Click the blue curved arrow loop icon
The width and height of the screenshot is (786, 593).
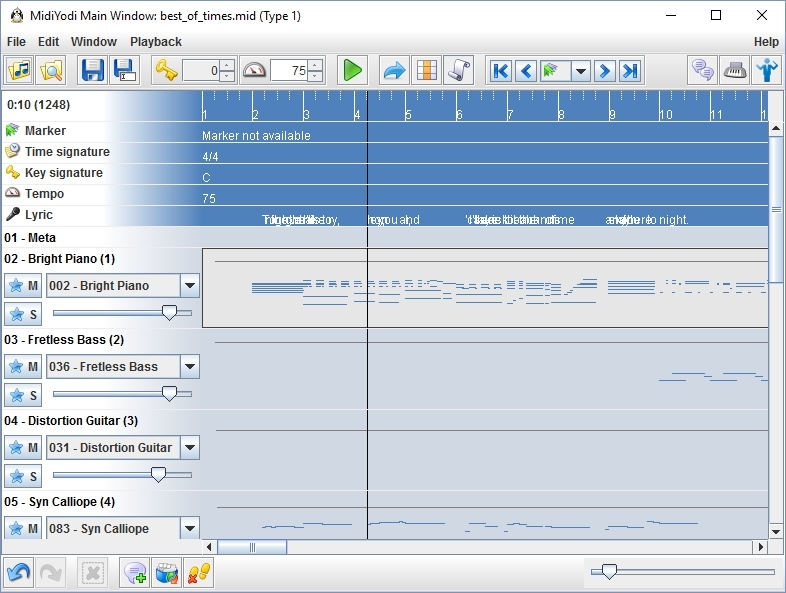click(x=394, y=70)
